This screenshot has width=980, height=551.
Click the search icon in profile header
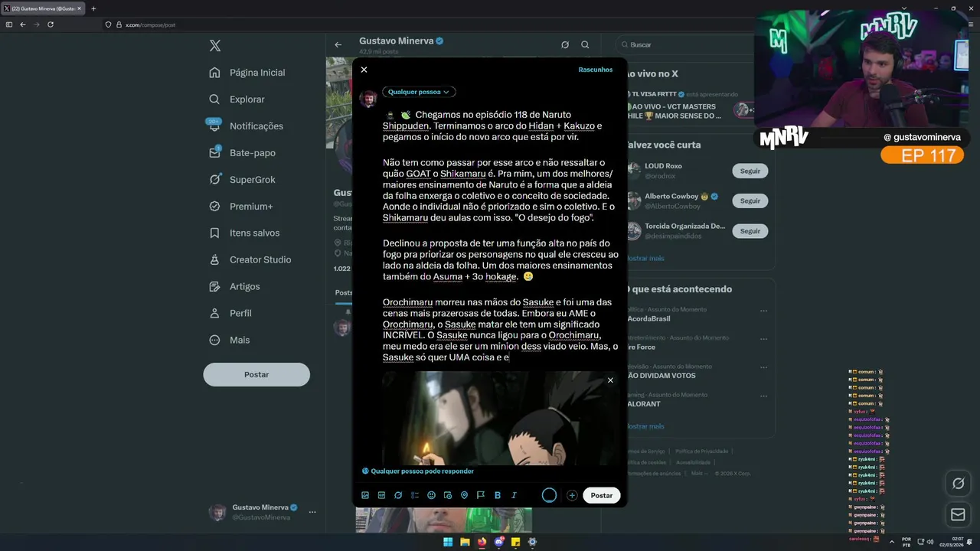point(585,45)
